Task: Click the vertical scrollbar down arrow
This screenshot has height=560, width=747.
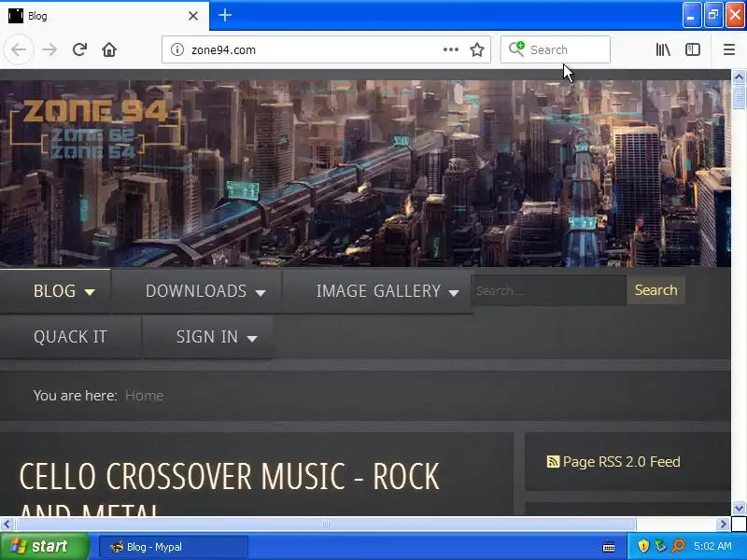Action: (739, 508)
